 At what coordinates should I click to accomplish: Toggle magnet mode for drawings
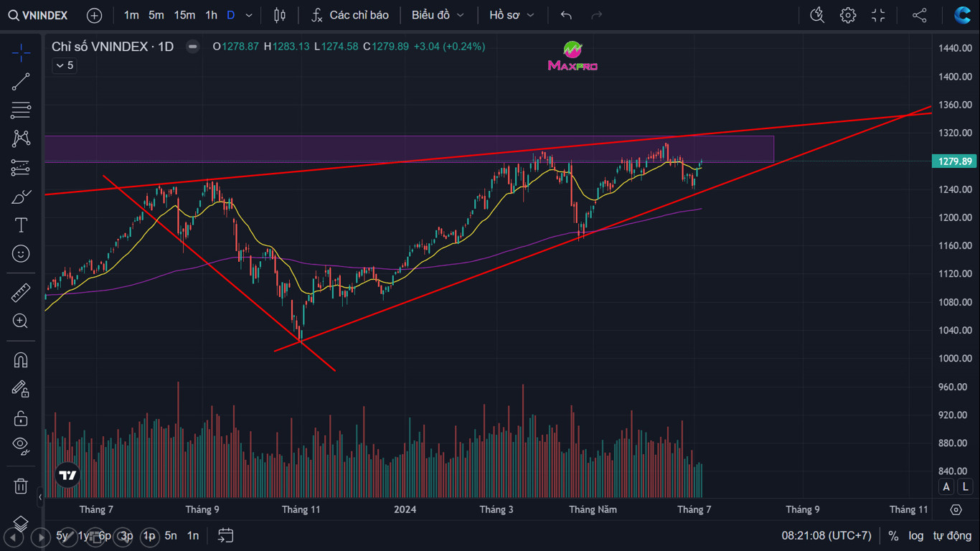tap(21, 360)
